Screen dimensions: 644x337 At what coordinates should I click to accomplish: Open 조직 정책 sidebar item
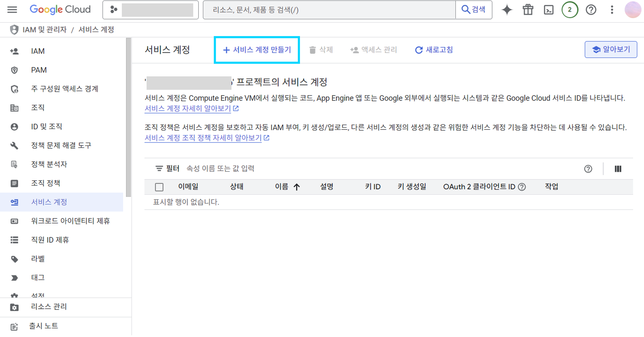[62, 183]
